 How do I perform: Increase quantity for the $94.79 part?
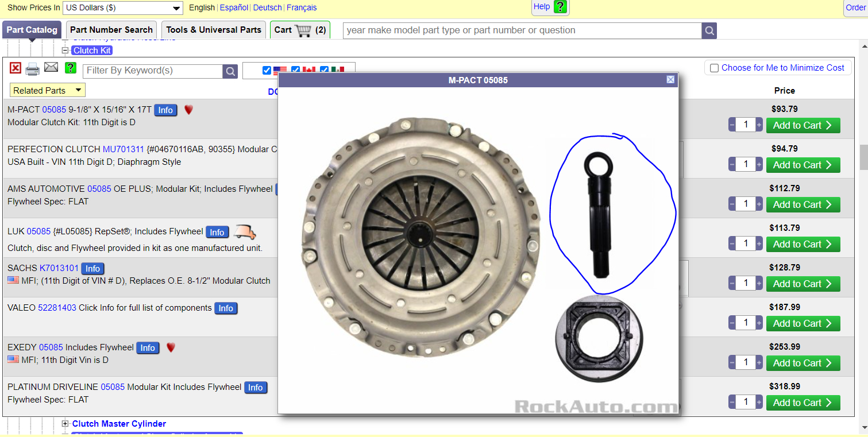point(759,165)
